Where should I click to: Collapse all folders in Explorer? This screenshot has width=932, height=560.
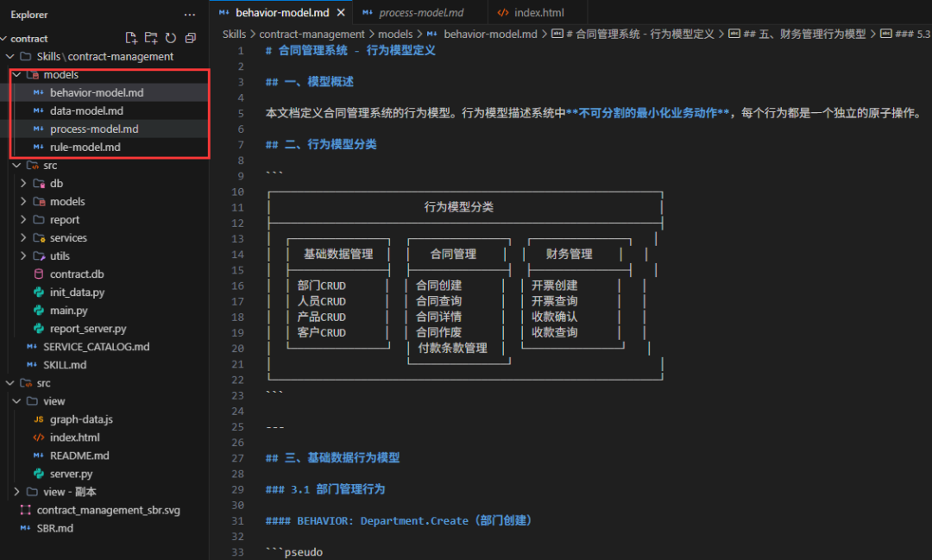(190, 38)
